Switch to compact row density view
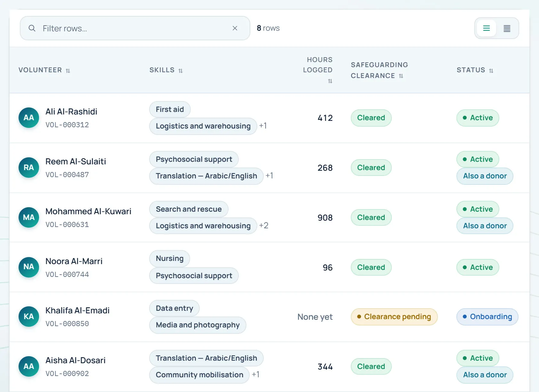The height and width of the screenshot is (392, 539). (x=507, y=28)
